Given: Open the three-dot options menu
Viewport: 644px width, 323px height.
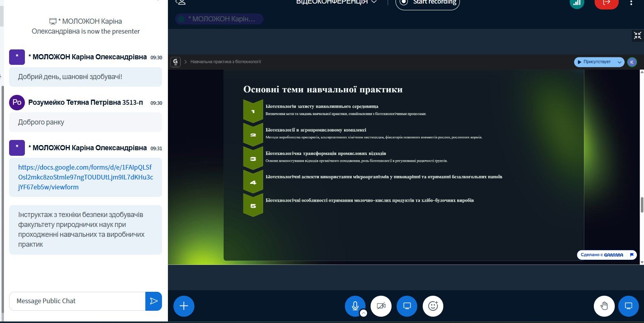Looking at the screenshot, I should [631, 3].
